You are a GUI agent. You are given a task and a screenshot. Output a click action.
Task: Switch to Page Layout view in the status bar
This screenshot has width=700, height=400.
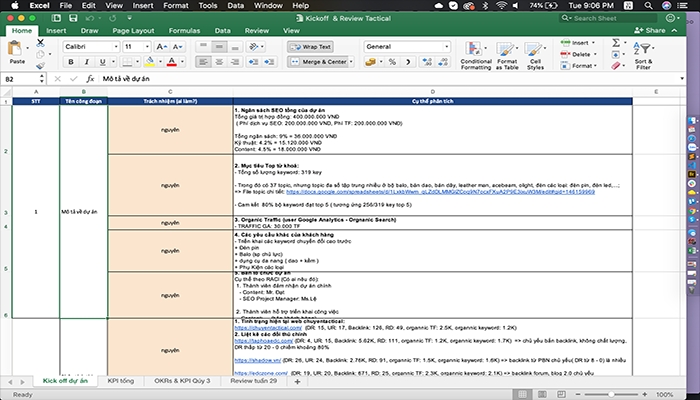coord(542,394)
